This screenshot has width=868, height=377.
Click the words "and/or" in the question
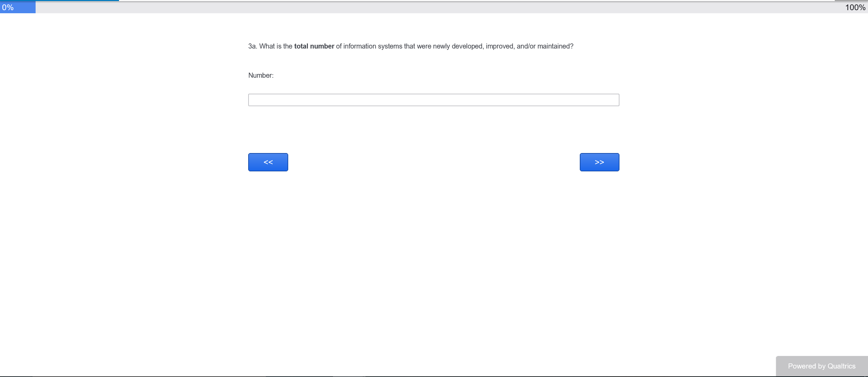click(x=526, y=46)
